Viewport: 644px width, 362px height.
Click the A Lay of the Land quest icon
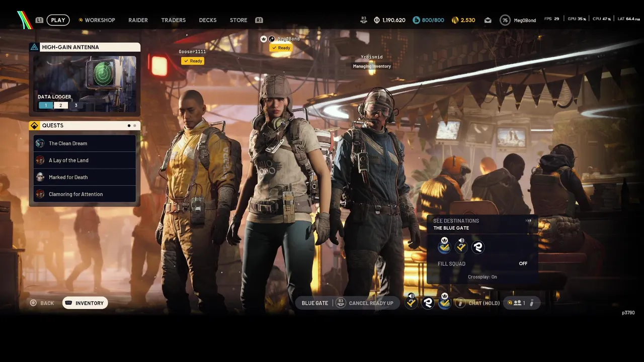pyautogui.click(x=40, y=160)
